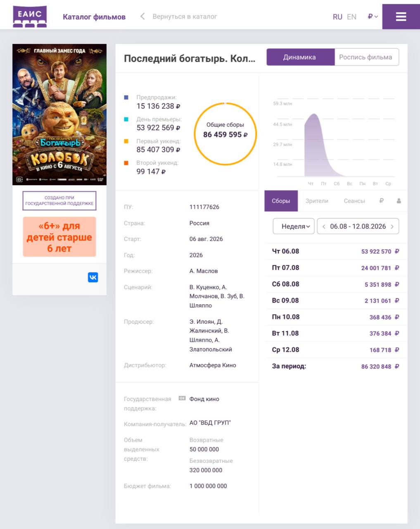
Task: Click orange Второй уикенд legend square
Action: 126,163
